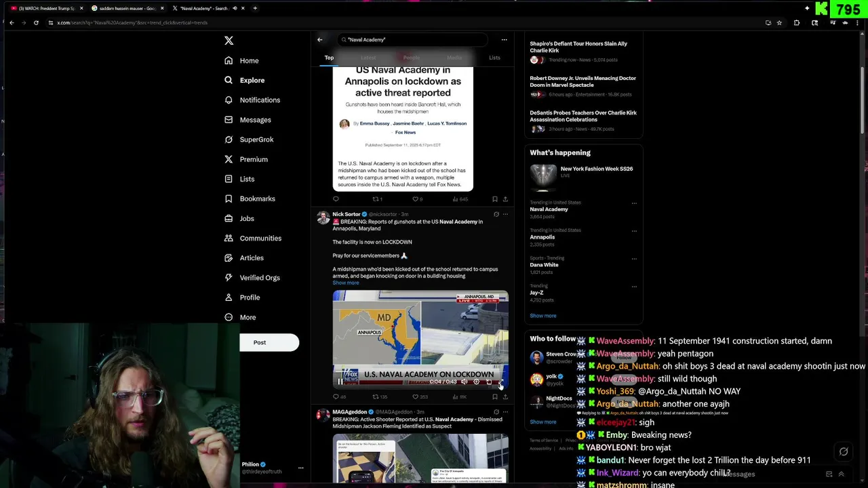Screen dimensions: 868x488
Task: Open video settings gear icon
Action: (476, 382)
